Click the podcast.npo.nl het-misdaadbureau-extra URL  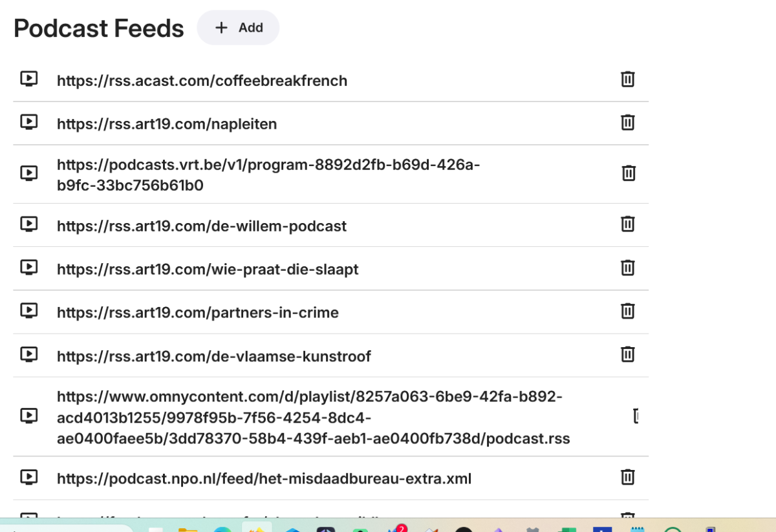264,479
